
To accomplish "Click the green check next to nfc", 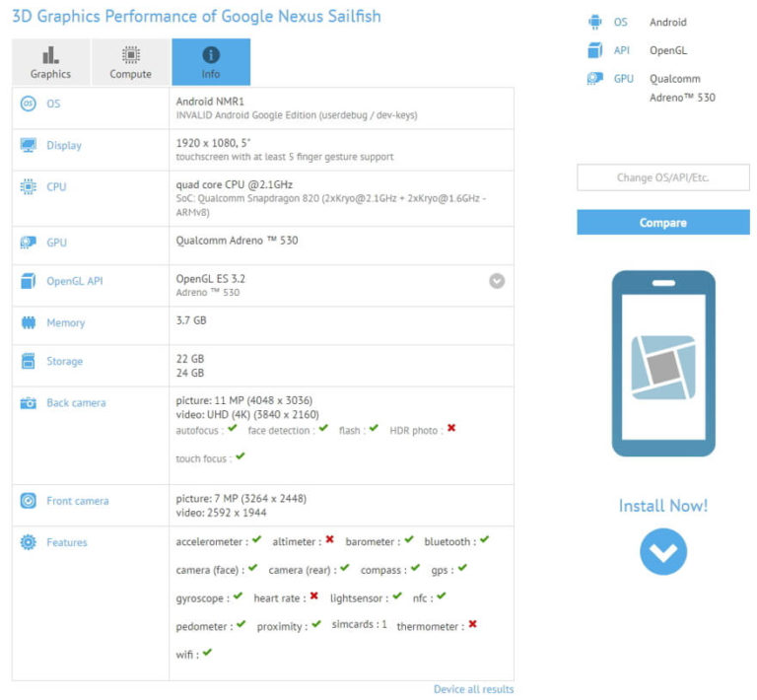I will click(442, 595).
